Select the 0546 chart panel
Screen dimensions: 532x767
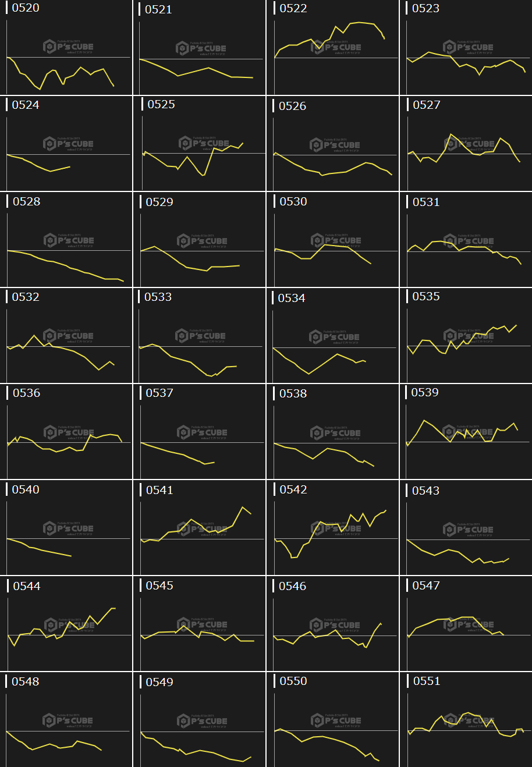pos(333,624)
